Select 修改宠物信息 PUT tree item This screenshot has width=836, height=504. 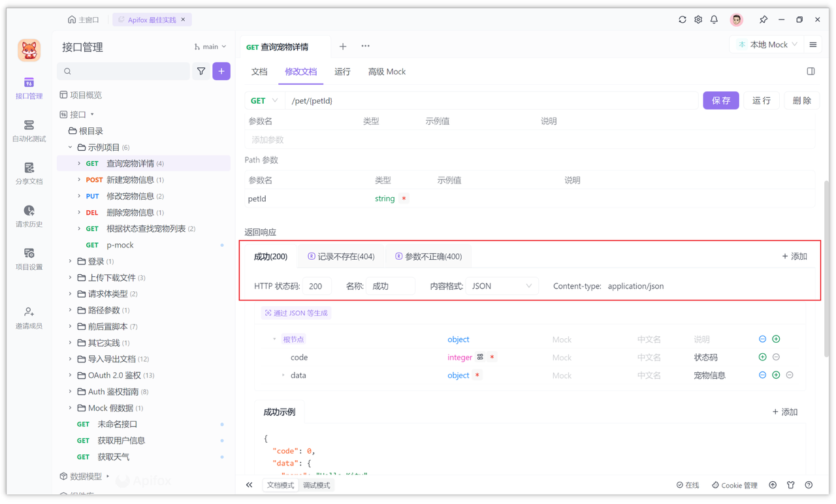point(144,196)
